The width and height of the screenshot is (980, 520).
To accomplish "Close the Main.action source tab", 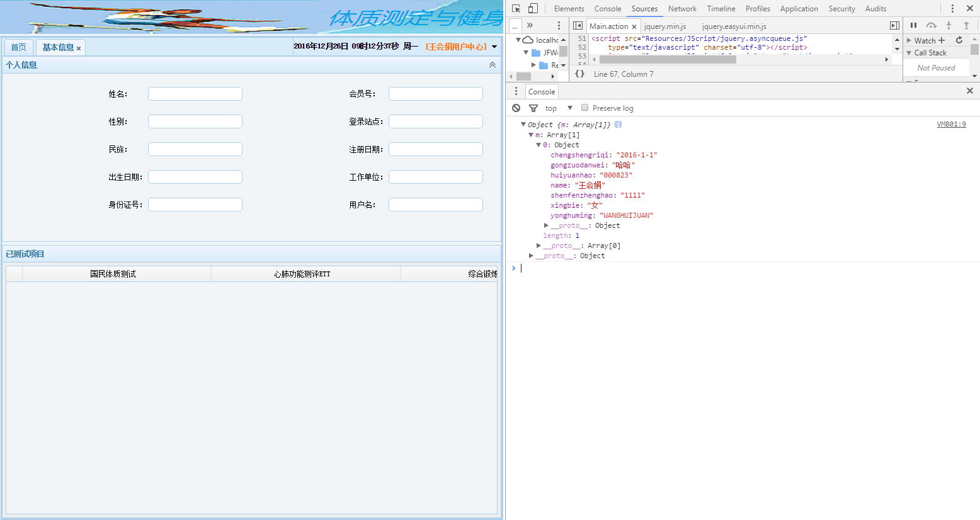I will [634, 26].
